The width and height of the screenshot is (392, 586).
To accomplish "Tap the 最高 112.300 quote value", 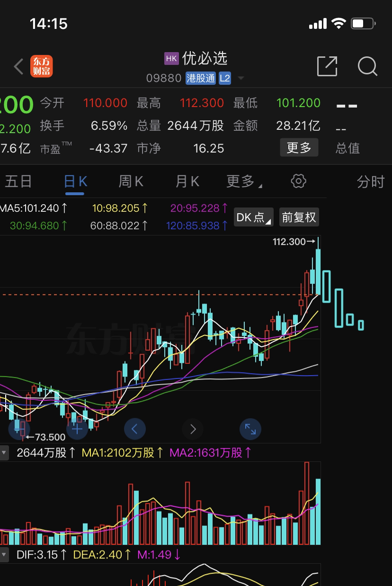I will (x=202, y=103).
